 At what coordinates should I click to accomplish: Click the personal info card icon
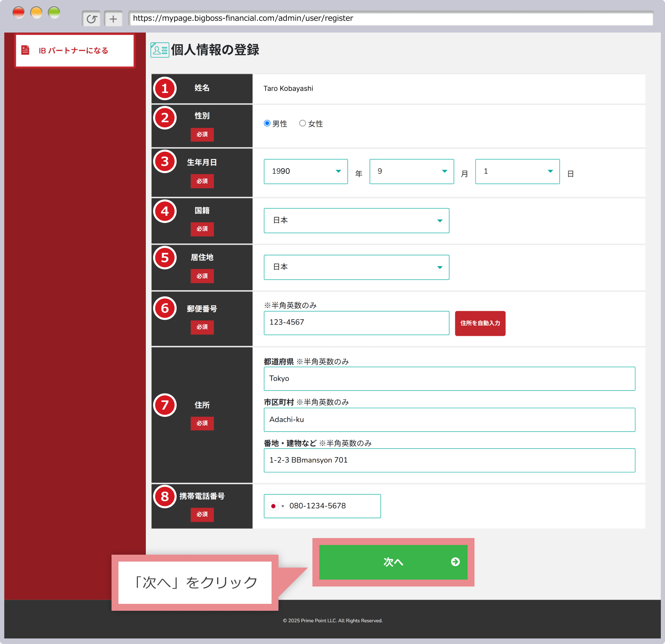(160, 50)
